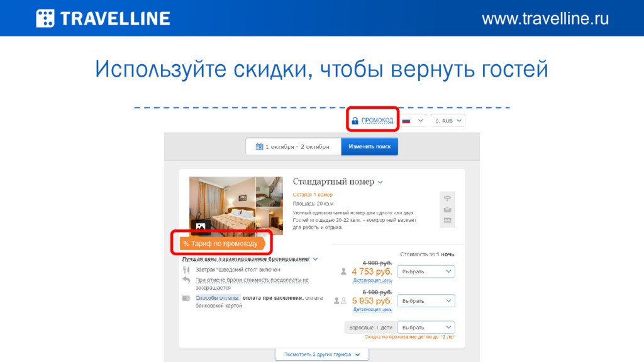Click the bottom amenity icon in the column
The image size is (644, 362).
[447, 221]
